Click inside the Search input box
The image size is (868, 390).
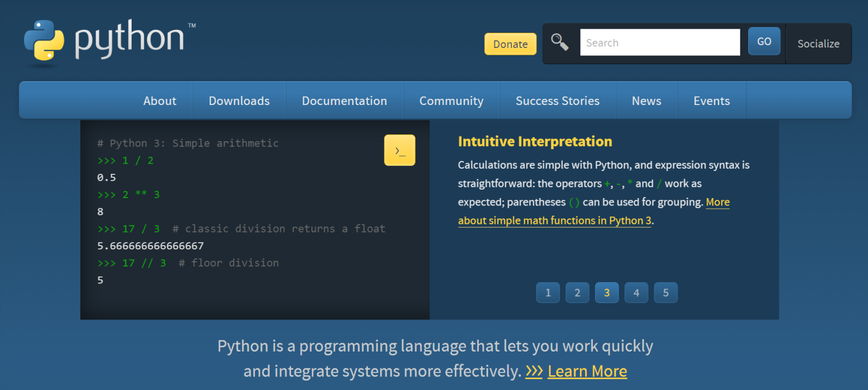coord(660,41)
